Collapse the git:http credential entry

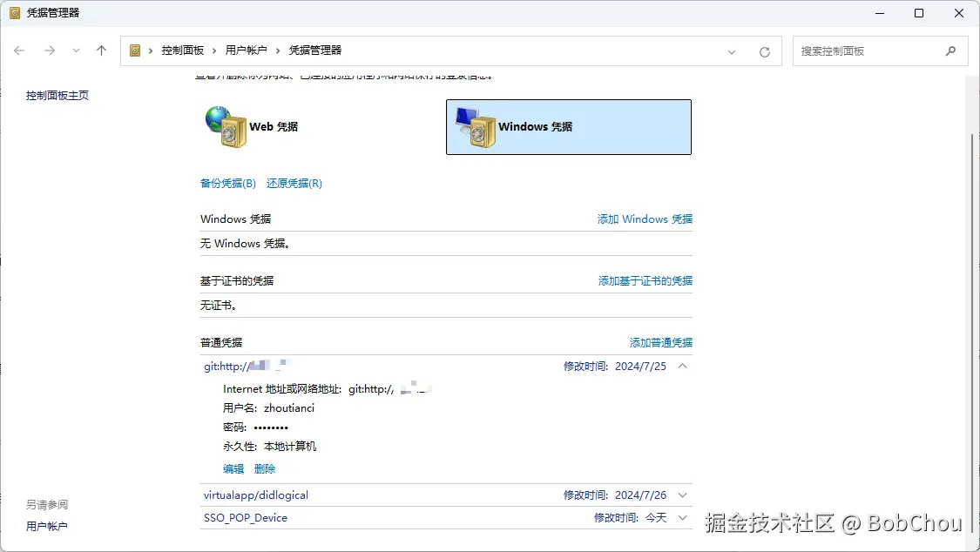[x=682, y=366]
